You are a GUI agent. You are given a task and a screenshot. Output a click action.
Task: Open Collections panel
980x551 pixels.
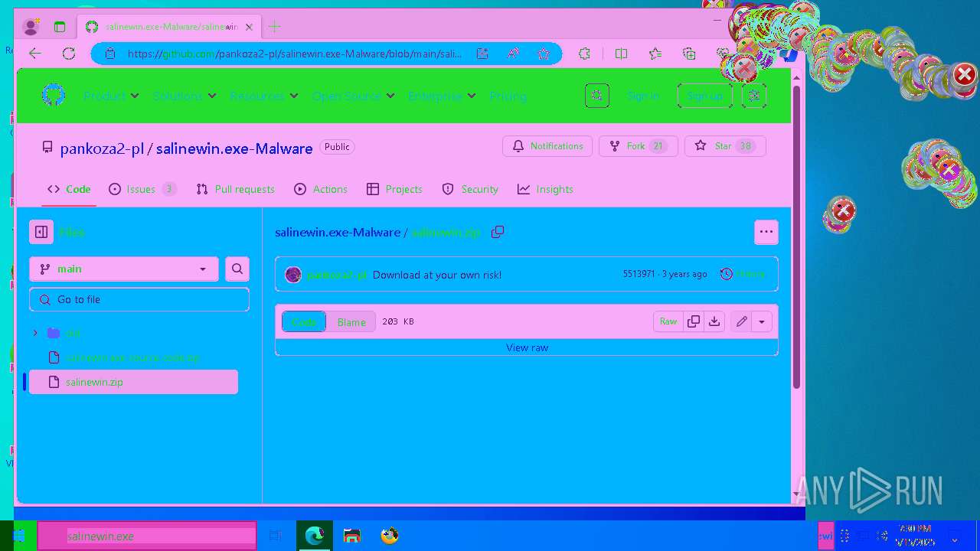tap(689, 54)
